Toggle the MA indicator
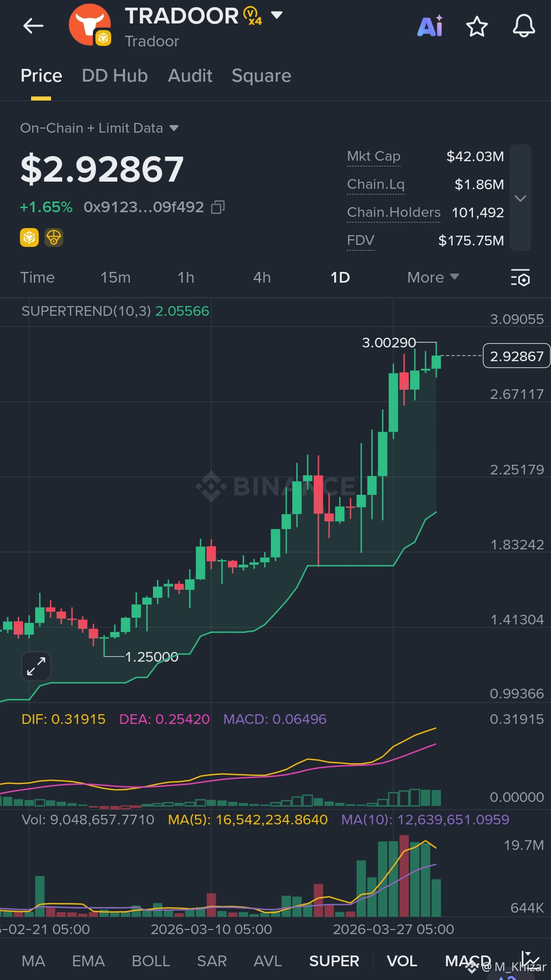Viewport: 551px width, 980px height. coord(33,961)
